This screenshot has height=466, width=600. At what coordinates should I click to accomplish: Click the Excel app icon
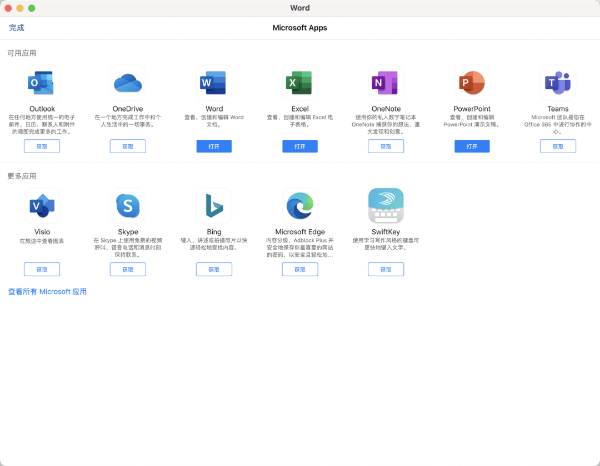(300, 83)
